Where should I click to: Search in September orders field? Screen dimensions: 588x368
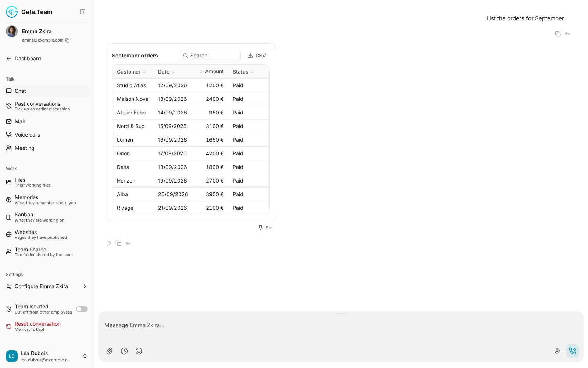(210, 56)
